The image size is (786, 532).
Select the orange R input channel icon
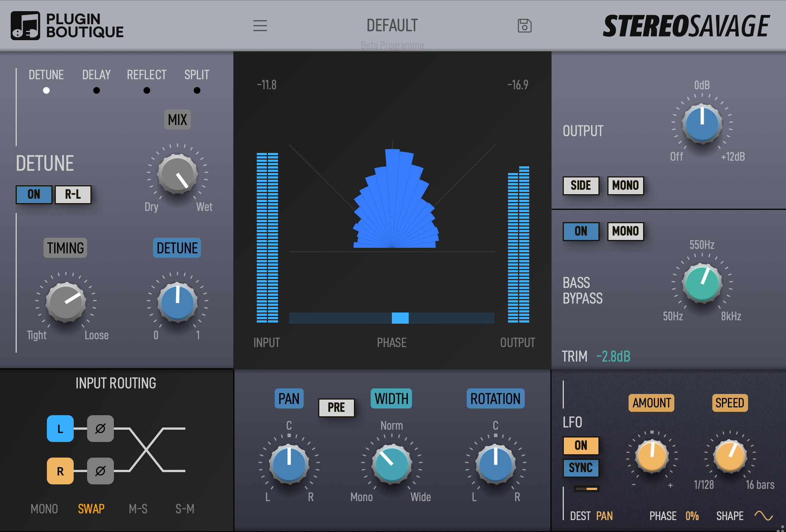pyautogui.click(x=60, y=471)
